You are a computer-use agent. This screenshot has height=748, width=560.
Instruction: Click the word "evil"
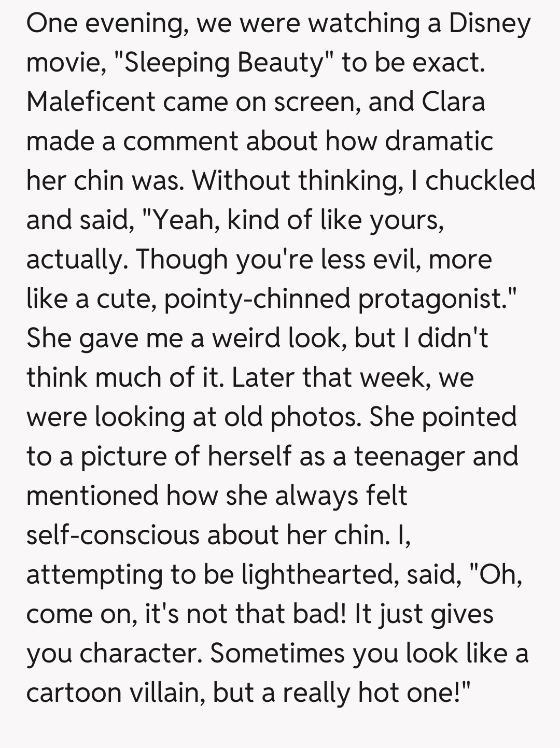coord(395,259)
